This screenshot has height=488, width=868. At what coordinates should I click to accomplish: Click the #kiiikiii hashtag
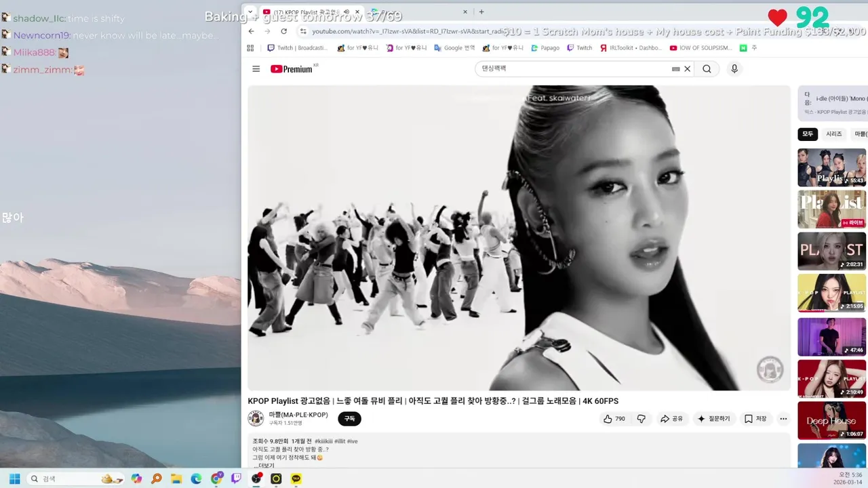pyautogui.click(x=323, y=441)
